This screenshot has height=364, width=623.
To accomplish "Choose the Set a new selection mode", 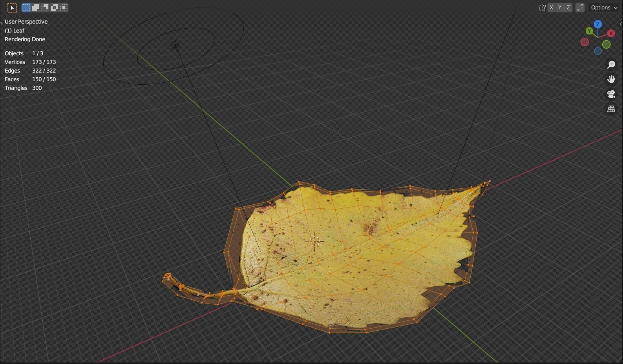I will tap(26, 7).
